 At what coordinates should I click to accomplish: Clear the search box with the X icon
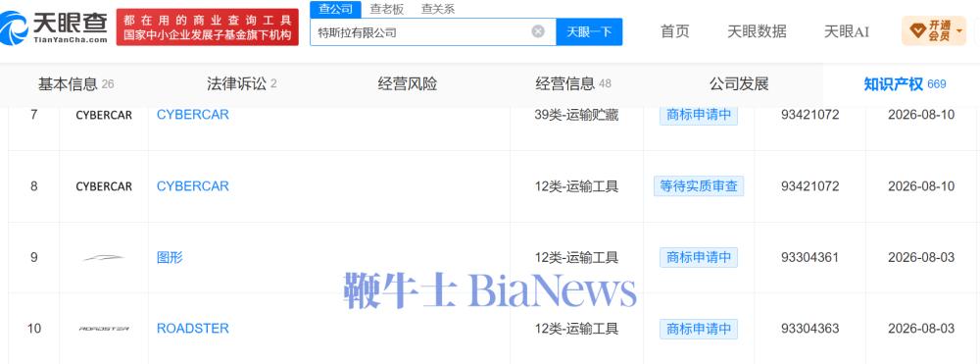(538, 32)
